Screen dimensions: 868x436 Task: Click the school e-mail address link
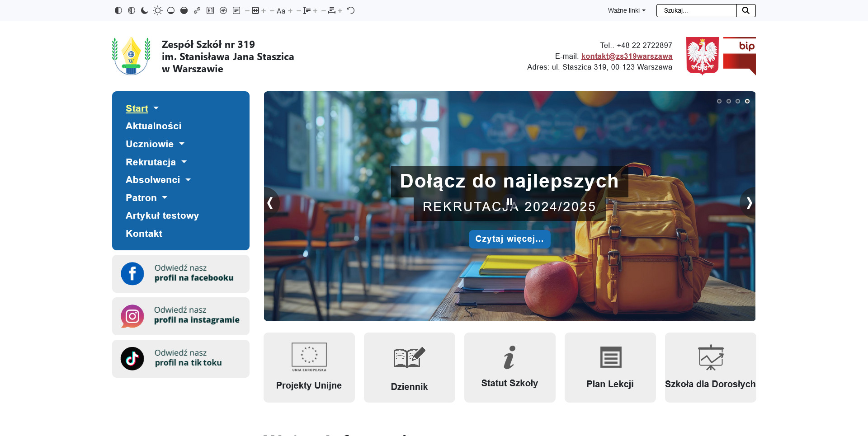(627, 56)
